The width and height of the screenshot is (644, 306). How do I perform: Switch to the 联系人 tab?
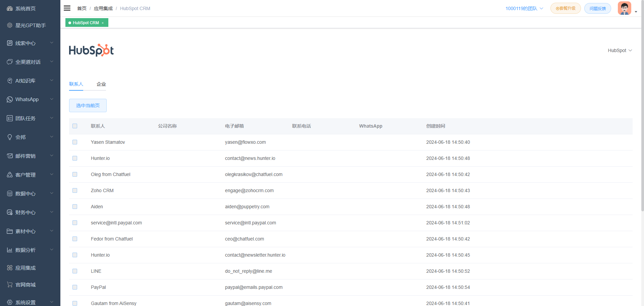(x=76, y=84)
